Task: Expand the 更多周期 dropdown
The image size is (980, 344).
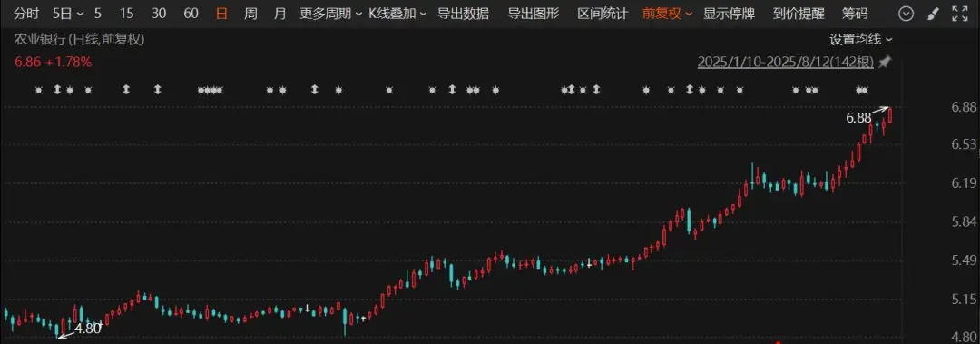Action: tap(330, 13)
